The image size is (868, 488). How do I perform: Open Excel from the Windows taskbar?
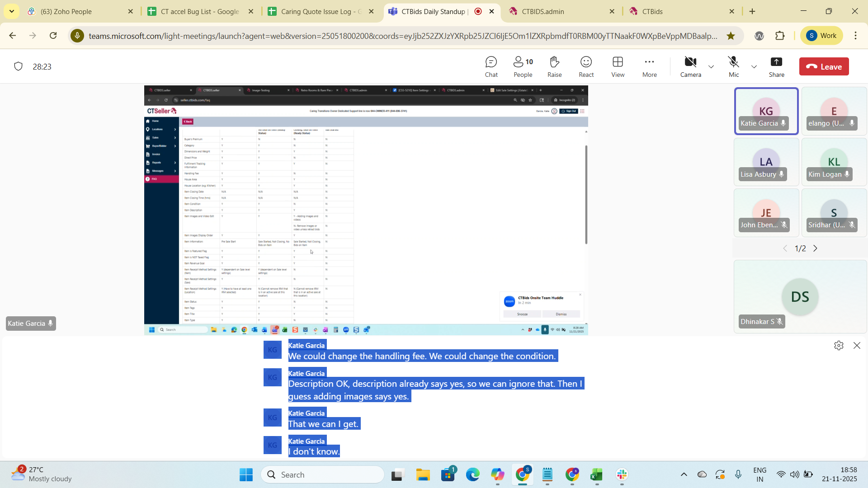point(596,475)
